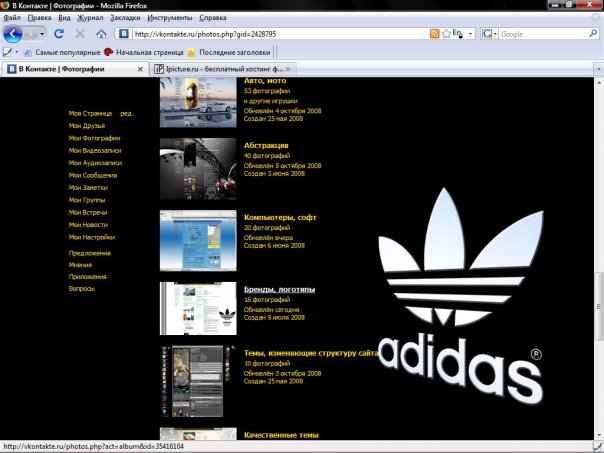Bookmark the page with the star icon

click(x=446, y=34)
